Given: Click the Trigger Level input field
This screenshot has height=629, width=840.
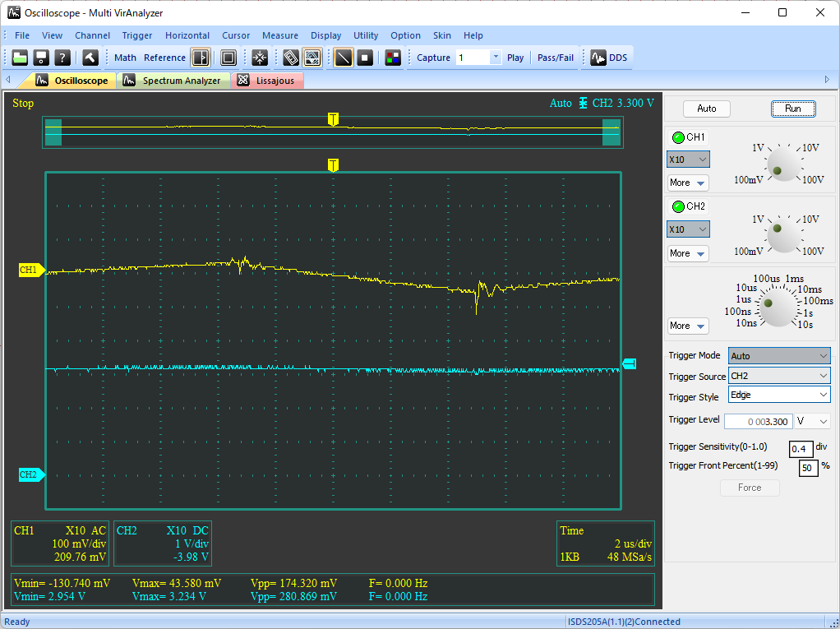Looking at the screenshot, I should click(757, 421).
